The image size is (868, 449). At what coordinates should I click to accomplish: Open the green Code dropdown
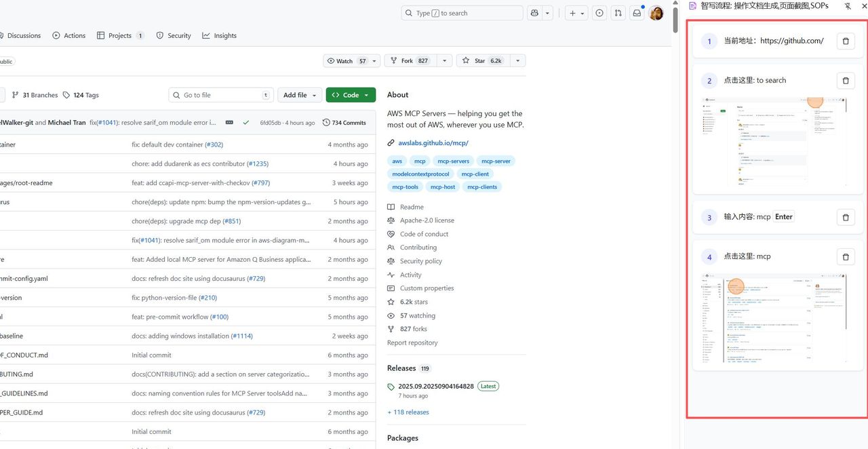(x=351, y=95)
